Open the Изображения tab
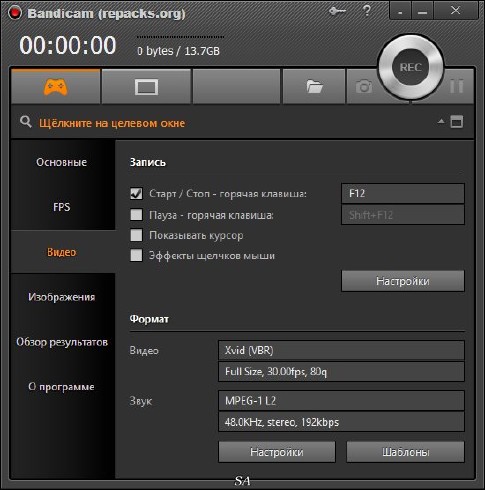485x490 pixels. tap(62, 297)
